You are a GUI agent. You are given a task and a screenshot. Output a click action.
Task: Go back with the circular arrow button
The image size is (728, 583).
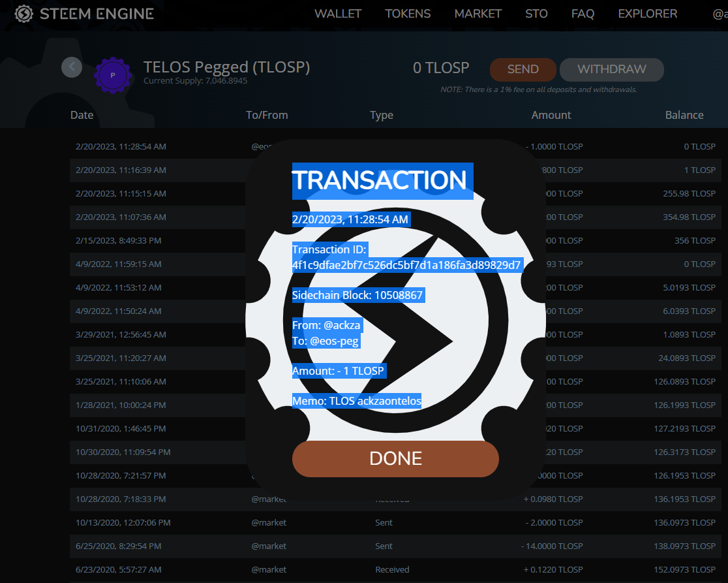coord(72,67)
